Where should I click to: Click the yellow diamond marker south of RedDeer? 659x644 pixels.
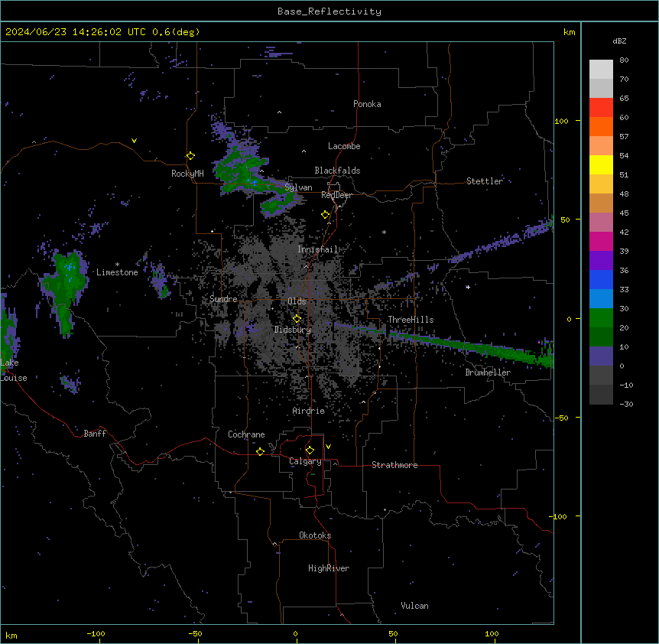tap(325, 215)
